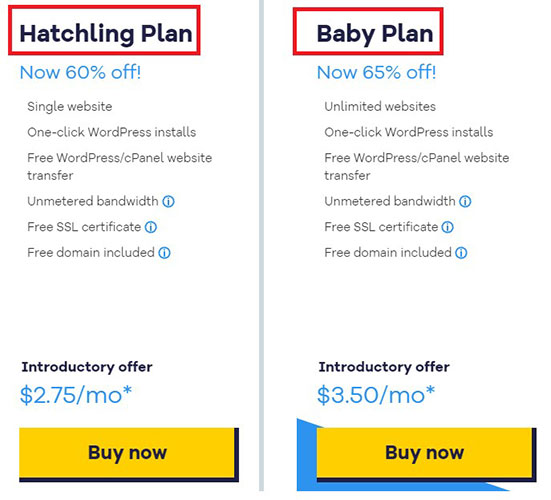Click Hatchling's One-click WordPress installs text
Screen dimensions: 551x500
112,132
